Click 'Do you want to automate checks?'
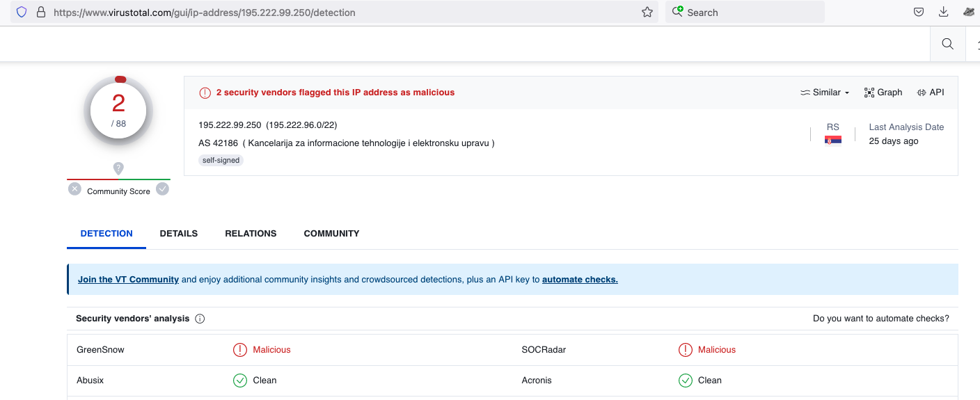The width and height of the screenshot is (980, 400). (881, 319)
